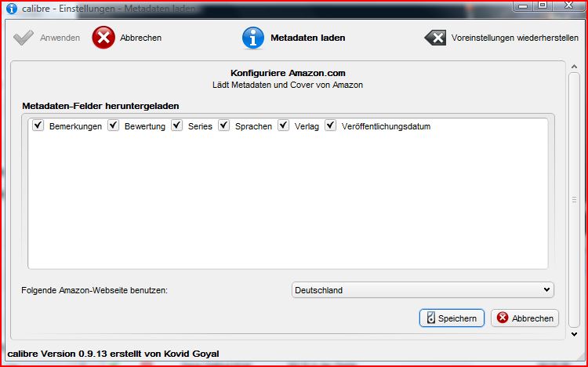Click the vertical scrollbar handle
Screen dimensions: 588x367
[574, 200]
